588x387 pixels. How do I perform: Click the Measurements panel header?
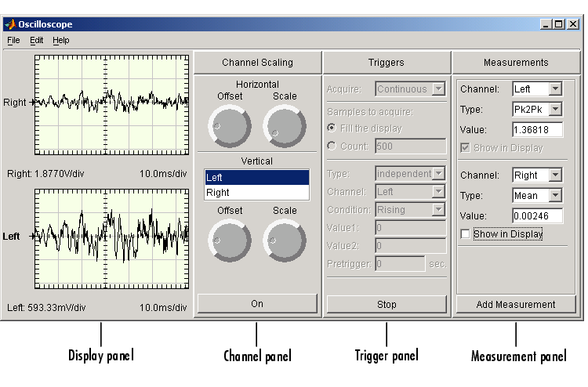point(516,62)
